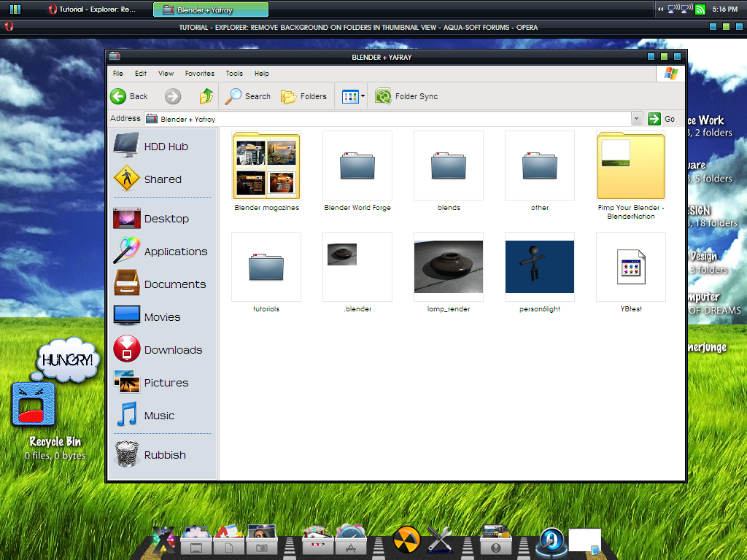
Task: Open the Recycle Bin desktop icon
Action: pos(34,405)
